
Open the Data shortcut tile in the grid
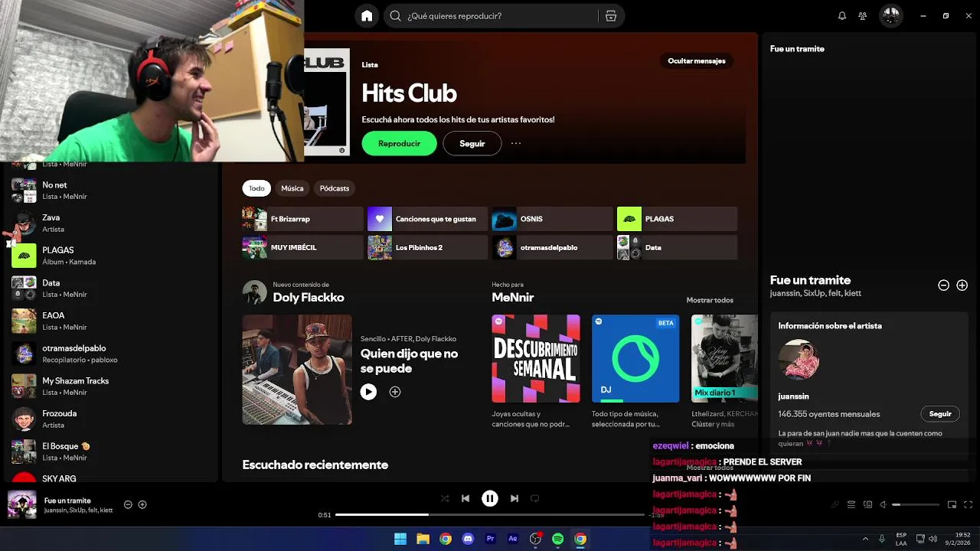tap(677, 248)
